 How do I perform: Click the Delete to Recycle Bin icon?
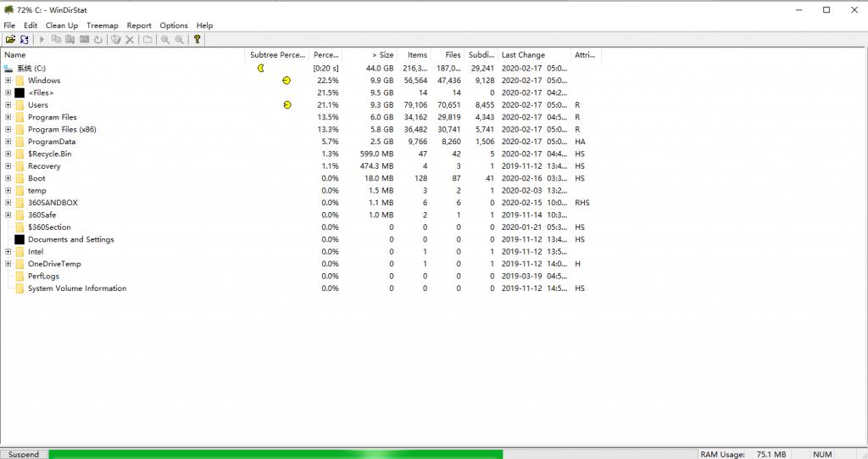[x=115, y=39]
